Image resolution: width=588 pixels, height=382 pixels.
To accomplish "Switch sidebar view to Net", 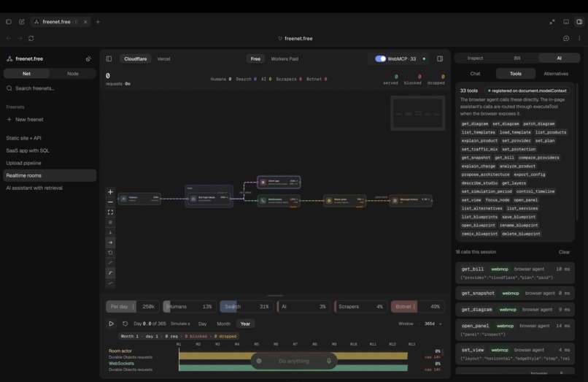I will pyautogui.click(x=26, y=74).
